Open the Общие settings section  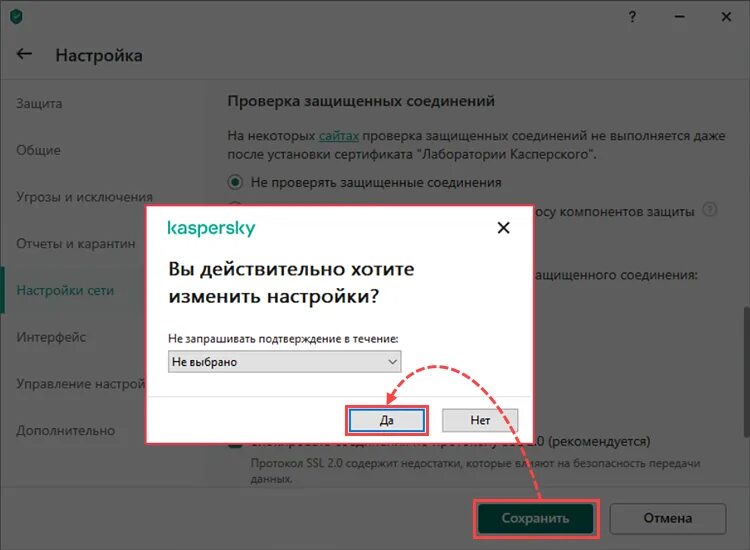point(38,150)
